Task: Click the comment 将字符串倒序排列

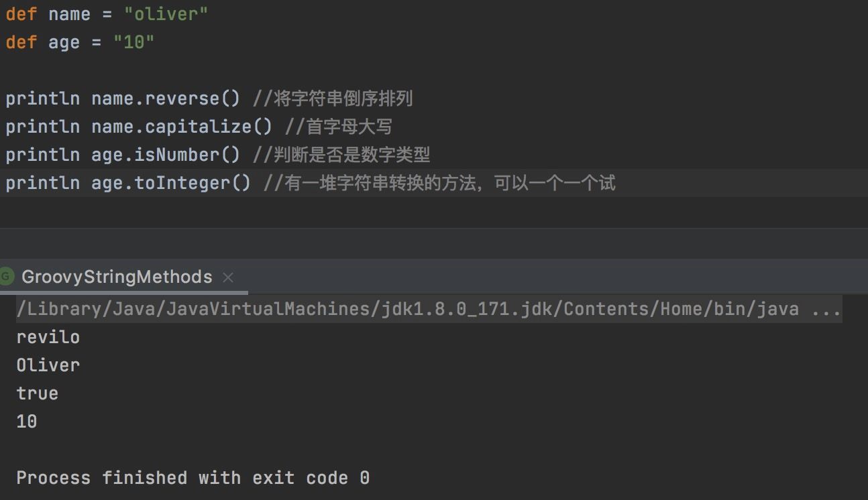Action: (x=342, y=98)
